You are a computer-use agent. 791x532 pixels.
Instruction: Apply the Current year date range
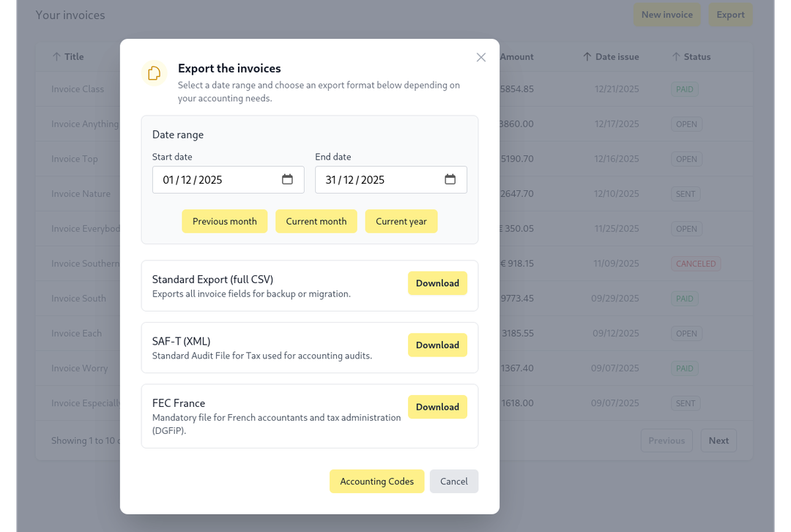pyautogui.click(x=401, y=221)
